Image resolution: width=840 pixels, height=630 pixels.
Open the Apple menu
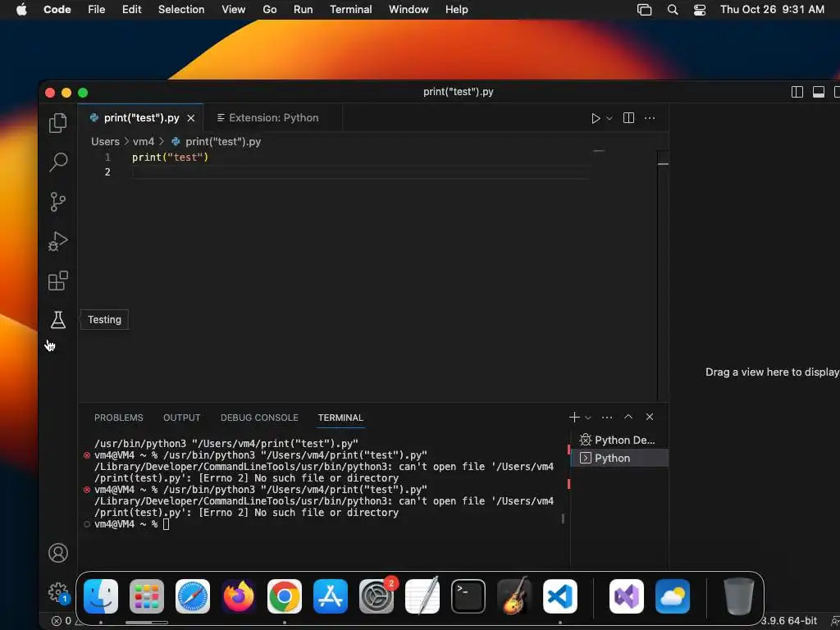click(x=21, y=10)
